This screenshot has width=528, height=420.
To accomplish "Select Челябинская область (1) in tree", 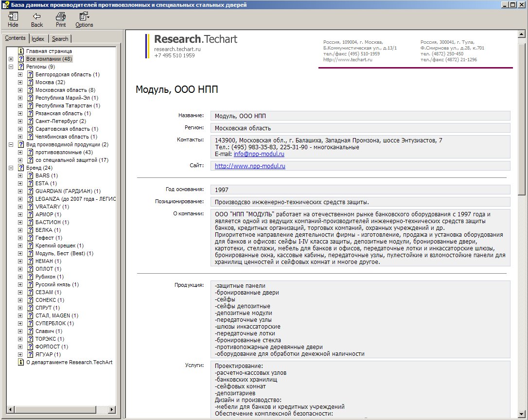I will pos(66,137).
